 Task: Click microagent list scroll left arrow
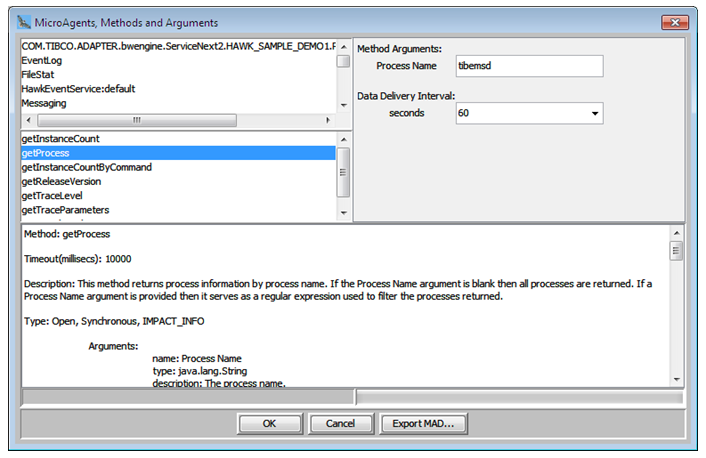click(29, 120)
